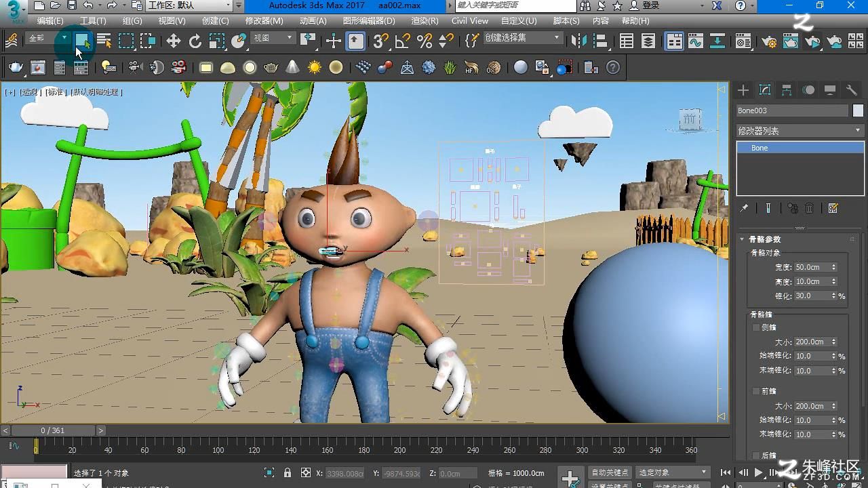Image resolution: width=868 pixels, height=488 pixels.
Task: Toggle Window/Crossing selection mode
Action: (148, 41)
